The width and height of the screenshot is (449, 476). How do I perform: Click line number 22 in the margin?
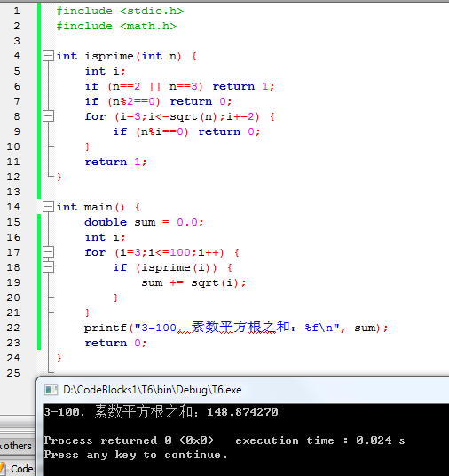pyautogui.click(x=13, y=328)
